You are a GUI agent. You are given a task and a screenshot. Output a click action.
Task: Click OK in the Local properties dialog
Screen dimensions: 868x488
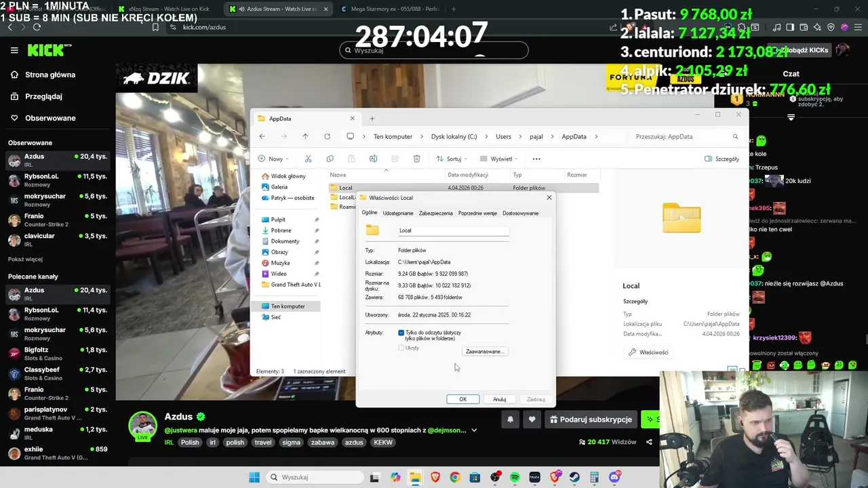463,399
